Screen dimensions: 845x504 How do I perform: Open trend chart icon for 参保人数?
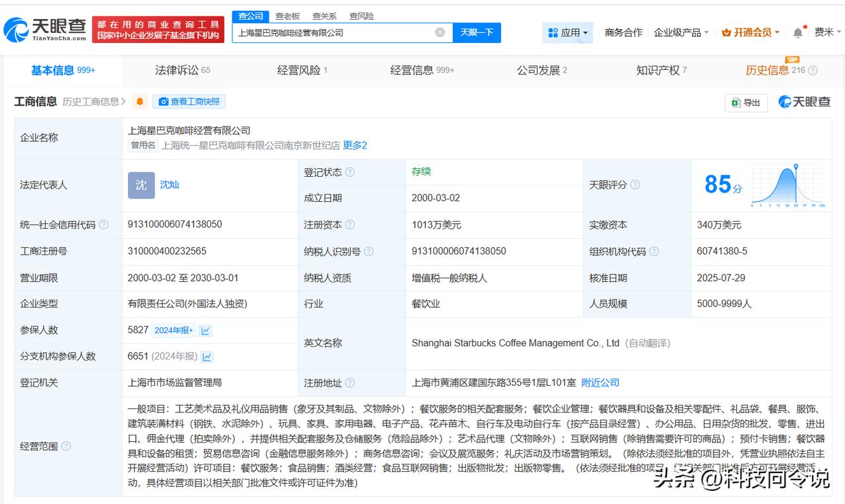206,331
